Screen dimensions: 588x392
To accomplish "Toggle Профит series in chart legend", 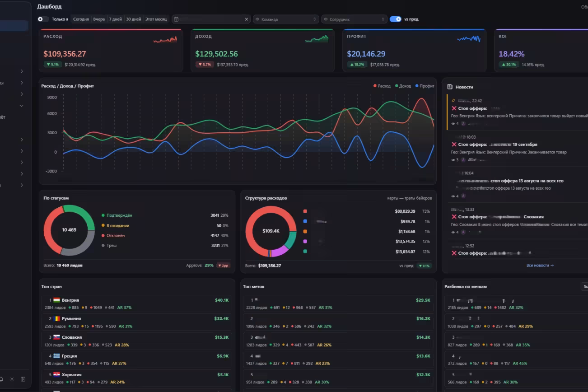I will pos(425,86).
